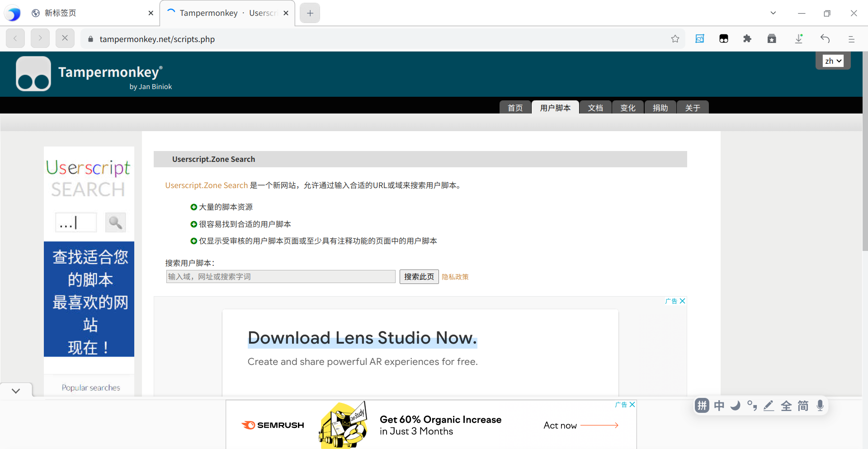Open the browser hamburger menu
The width and height of the screenshot is (868, 449).
[851, 39]
